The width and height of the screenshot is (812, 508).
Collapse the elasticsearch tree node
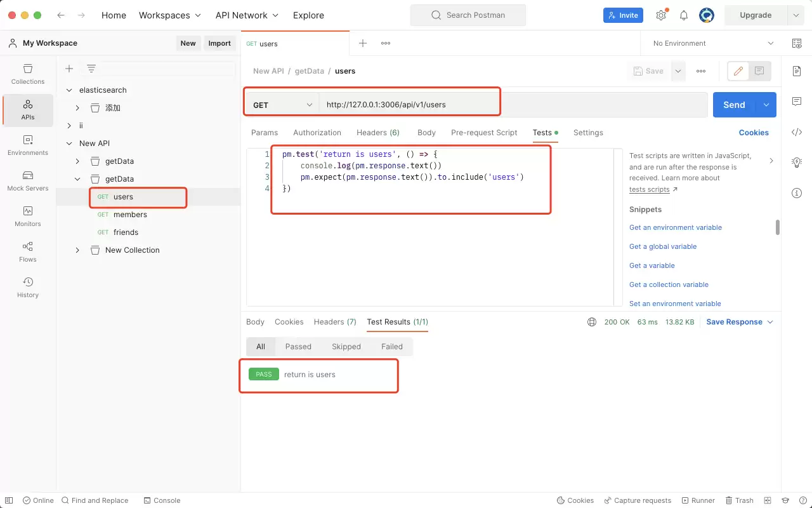point(70,90)
